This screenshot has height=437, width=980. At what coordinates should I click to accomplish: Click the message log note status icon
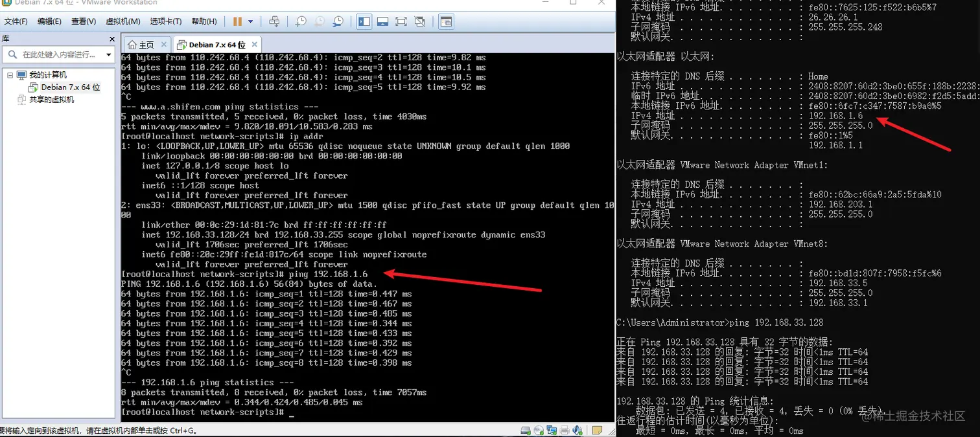point(597,431)
